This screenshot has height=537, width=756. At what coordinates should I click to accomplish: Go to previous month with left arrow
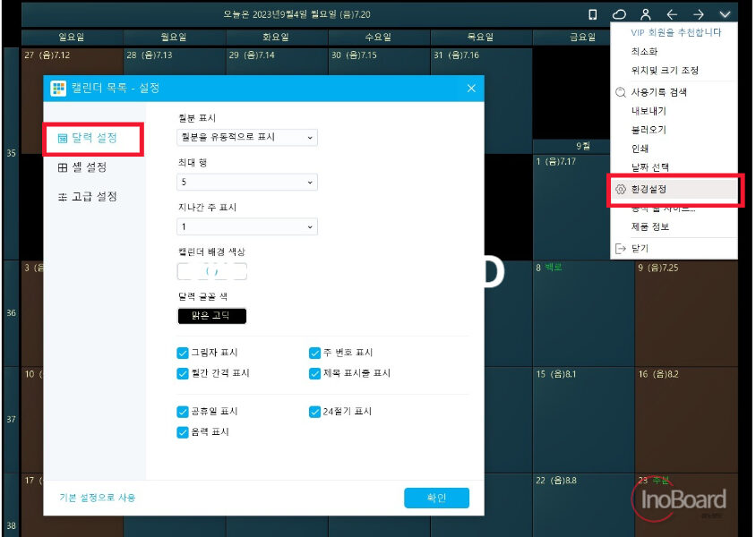pyautogui.click(x=672, y=14)
